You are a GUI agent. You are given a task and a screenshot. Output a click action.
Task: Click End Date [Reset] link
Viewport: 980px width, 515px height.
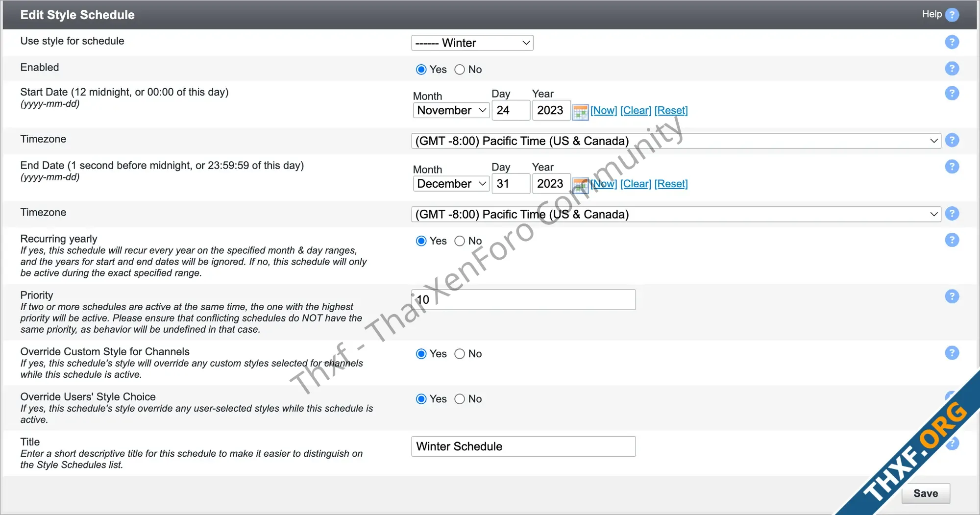click(671, 184)
